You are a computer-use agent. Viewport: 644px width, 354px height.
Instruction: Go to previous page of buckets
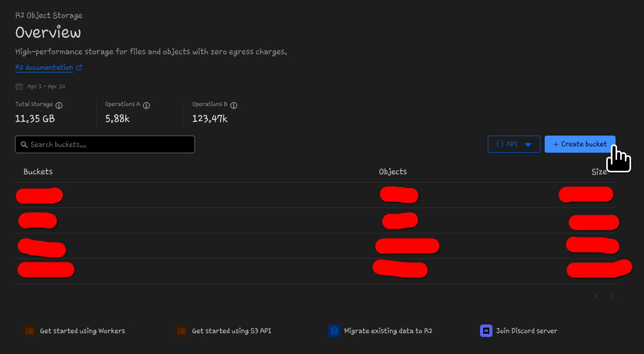[596, 296]
